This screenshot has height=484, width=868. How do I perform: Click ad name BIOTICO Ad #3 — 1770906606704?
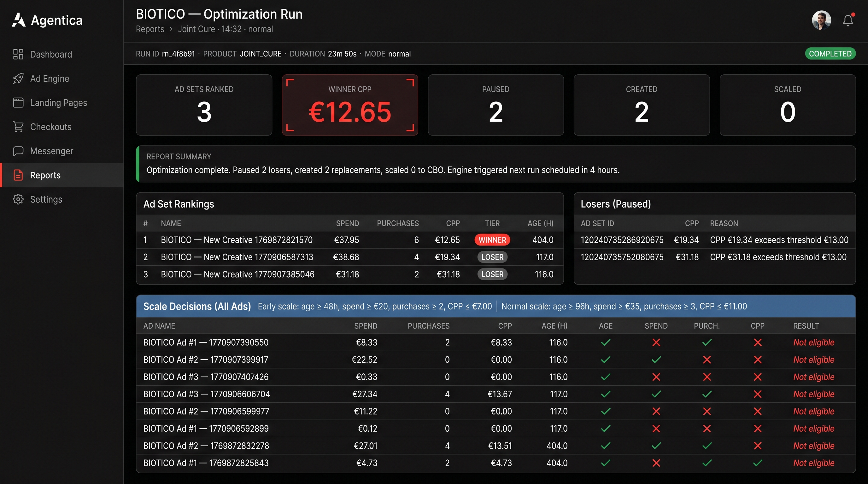click(x=207, y=394)
